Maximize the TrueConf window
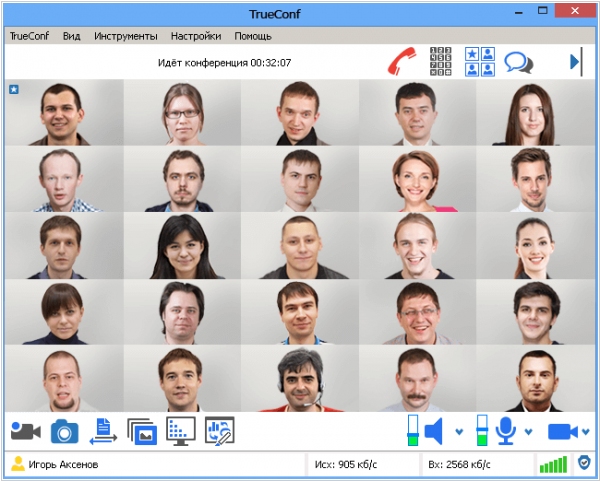Image resolution: width=600 pixels, height=481 pixels. pyautogui.click(x=543, y=11)
